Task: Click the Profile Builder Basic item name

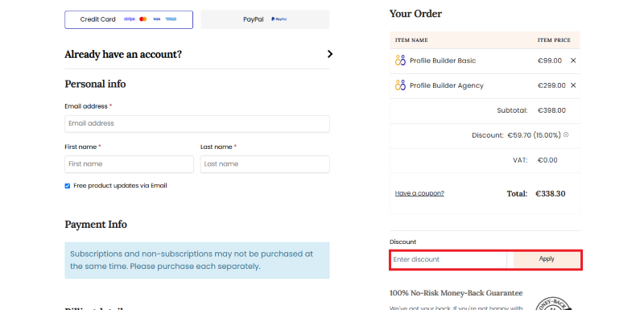Action: point(443,60)
